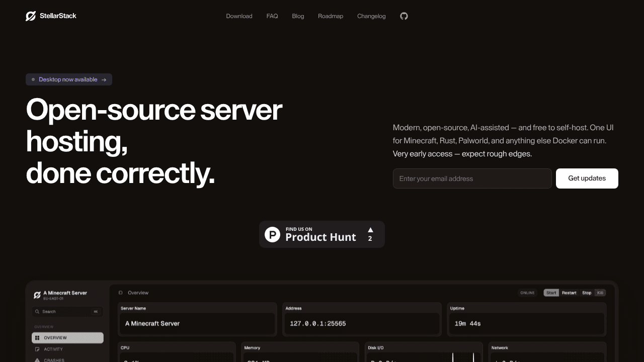Upvote using the Product Hunt triangle

point(370,230)
